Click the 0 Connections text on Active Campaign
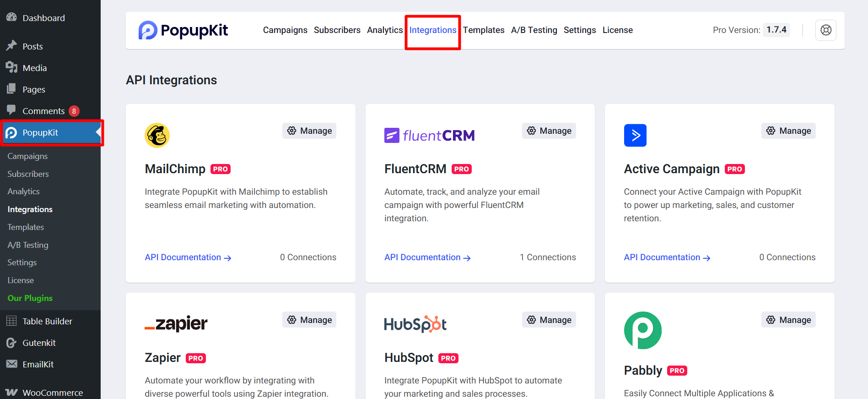This screenshot has height=399, width=868. (x=787, y=257)
